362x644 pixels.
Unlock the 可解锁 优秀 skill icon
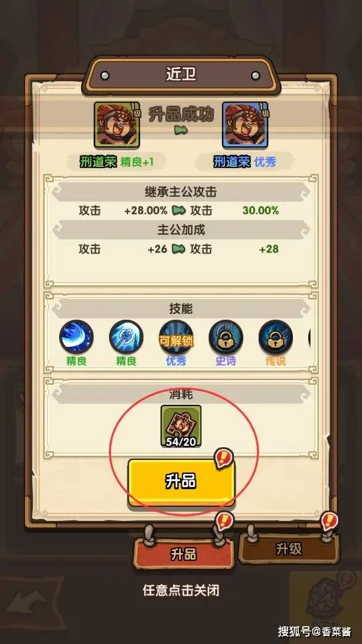176,337
